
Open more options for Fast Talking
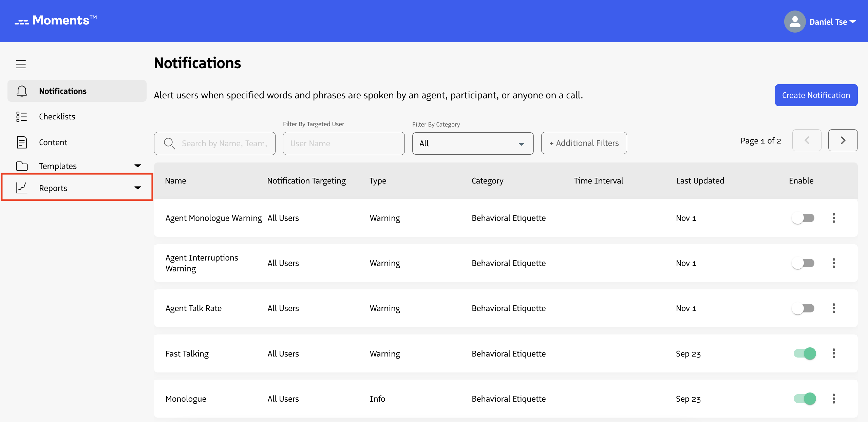pyautogui.click(x=834, y=353)
